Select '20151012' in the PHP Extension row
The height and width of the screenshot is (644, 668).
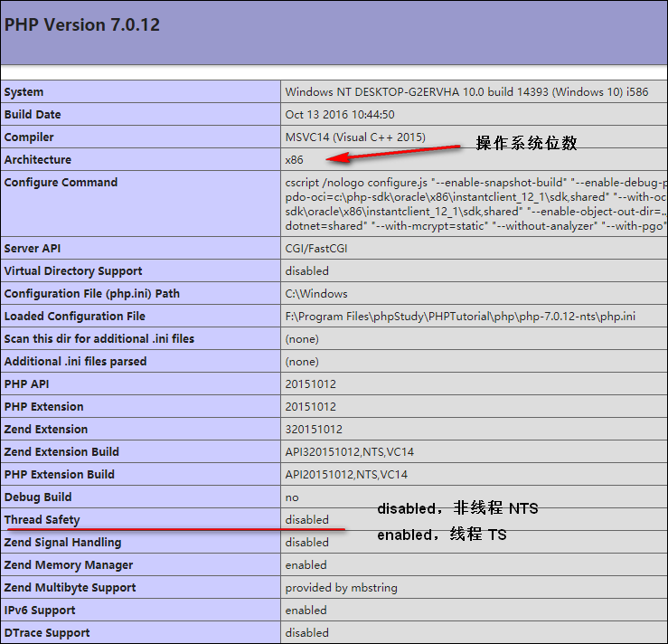[x=311, y=407]
